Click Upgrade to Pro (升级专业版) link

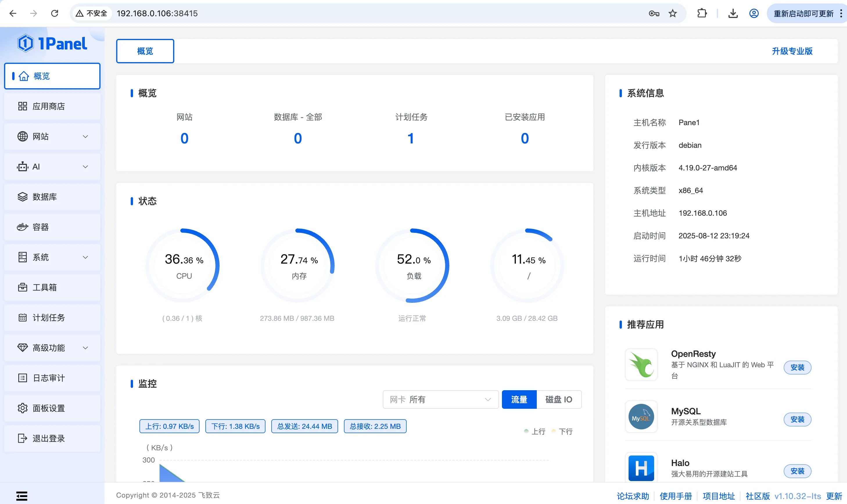(792, 51)
